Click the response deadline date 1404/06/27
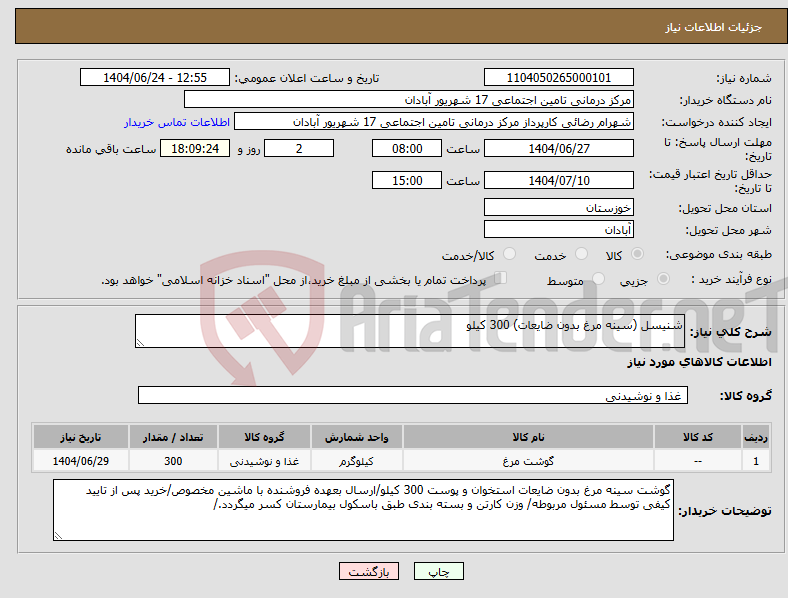This screenshot has height=598, width=788. click(x=558, y=149)
